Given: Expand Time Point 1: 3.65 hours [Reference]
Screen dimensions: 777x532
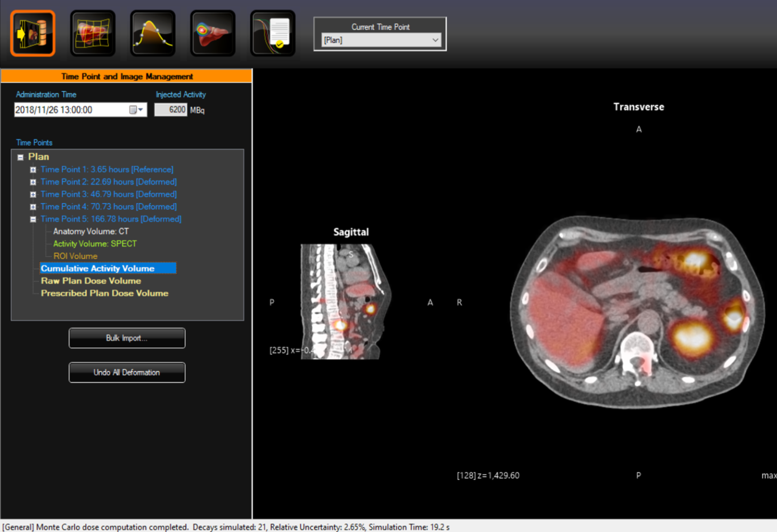Looking at the screenshot, I should click(x=33, y=169).
